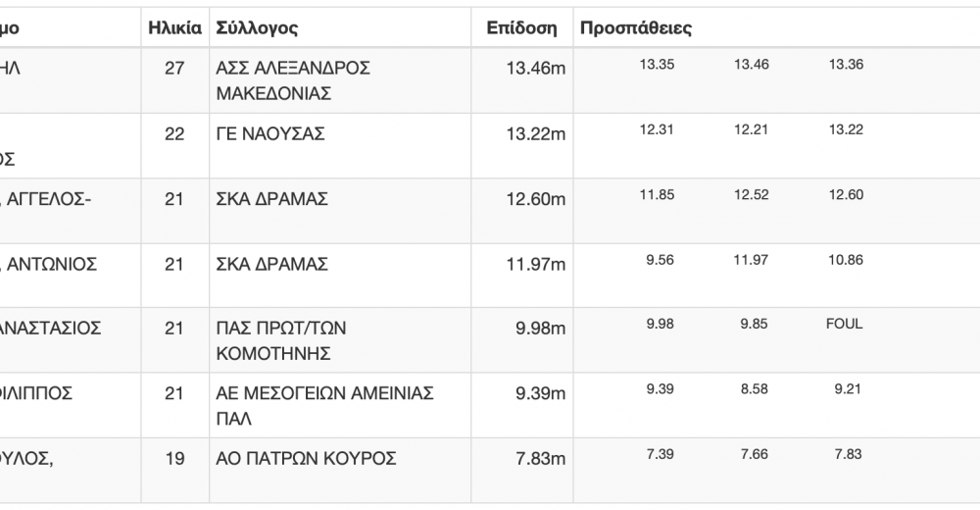This screenshot has width=980, height=510.
Task: Select the 12.60m performance cell
Action: (x=536, y=199)
